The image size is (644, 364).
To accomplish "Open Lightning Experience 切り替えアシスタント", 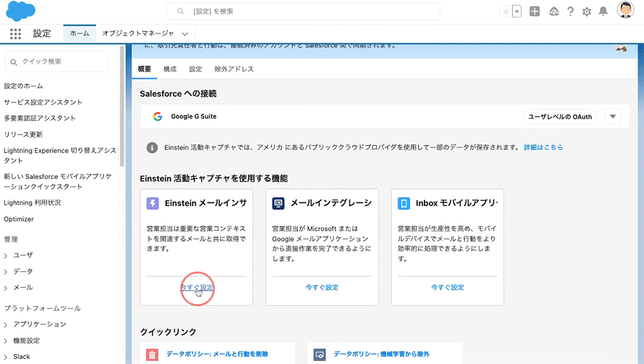I will 60,155.
